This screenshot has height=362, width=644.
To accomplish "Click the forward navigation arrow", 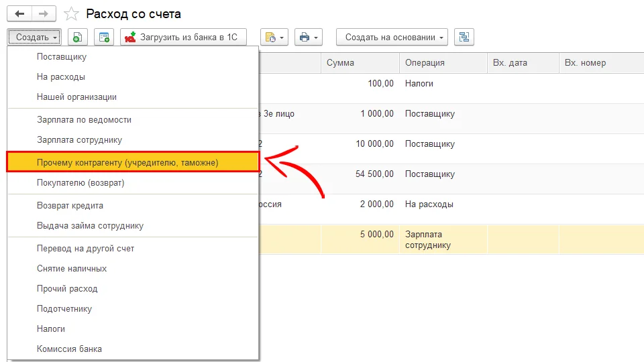I will click(x=43, y=13).
